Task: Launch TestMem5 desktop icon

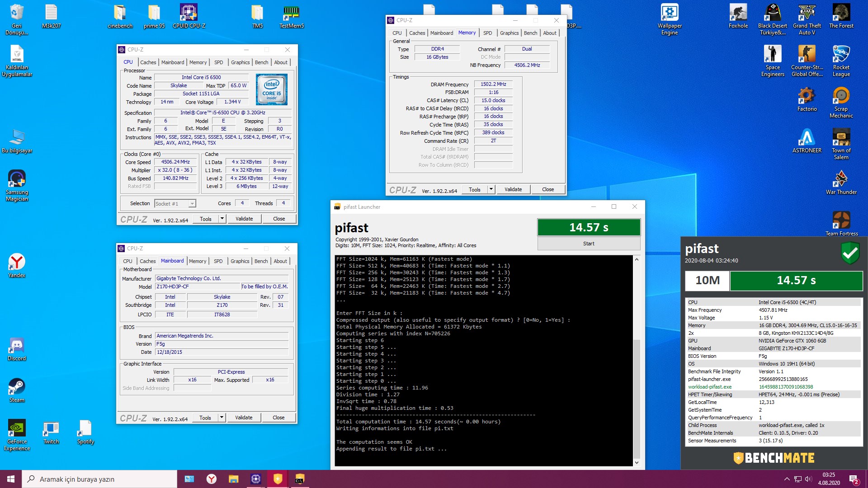Action: (292, 16)
